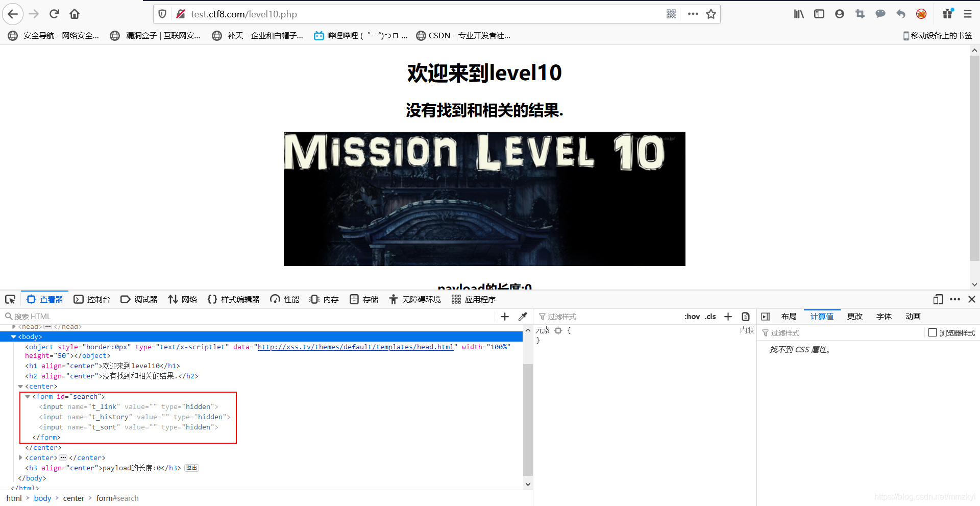Collapse the body node in inspector
Image resolution: width=980 pixels, height=506 pixels.
[x=14, y=337]
